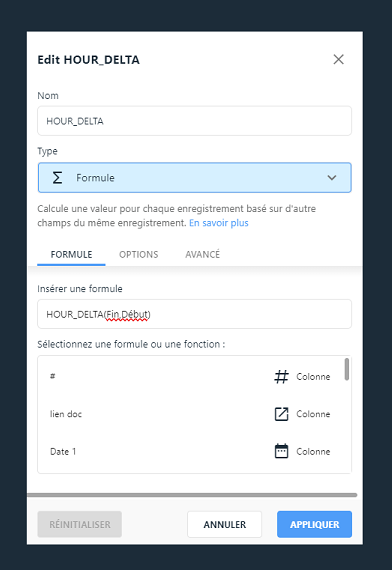
Task: Switch to the AVANCÉ tab
Action: click(203, 254)
